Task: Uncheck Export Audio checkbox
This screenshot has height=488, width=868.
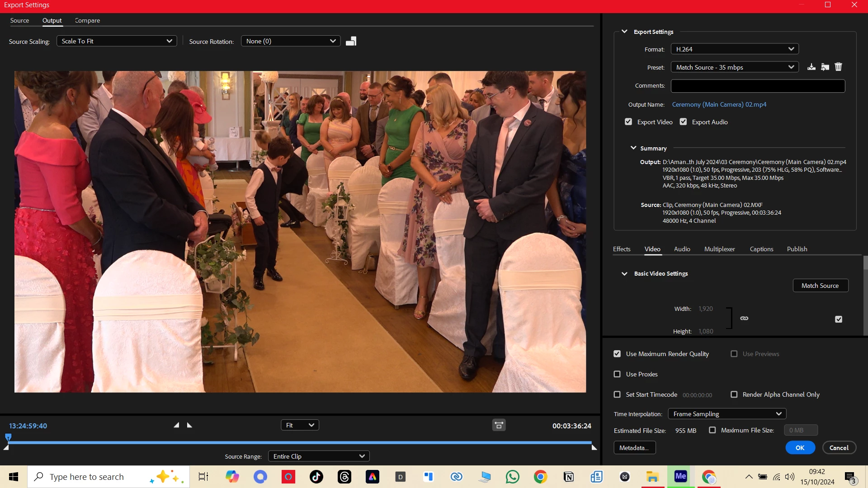Action: [x=684, y=122]
